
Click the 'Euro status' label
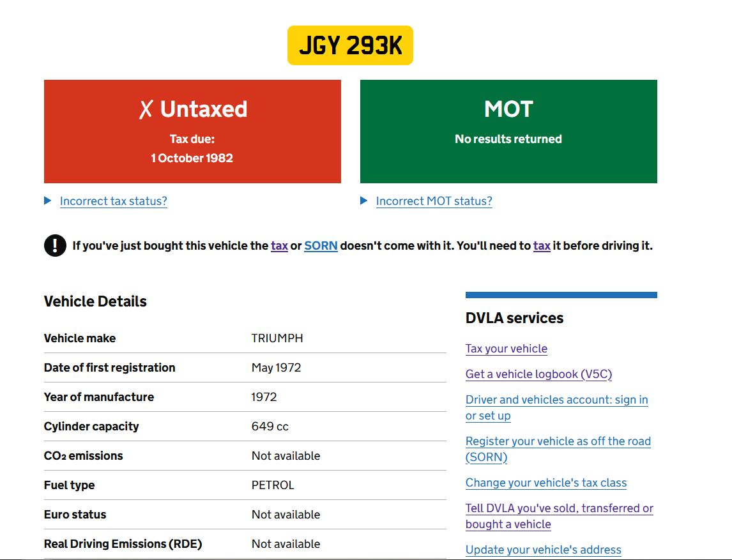pyautogui.click(x=75, y=515)
